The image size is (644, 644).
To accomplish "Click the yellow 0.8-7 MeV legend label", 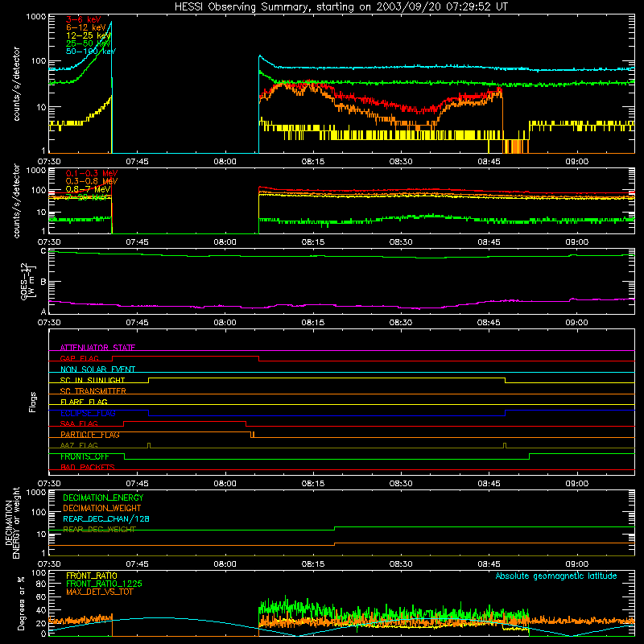I will 88,189.
